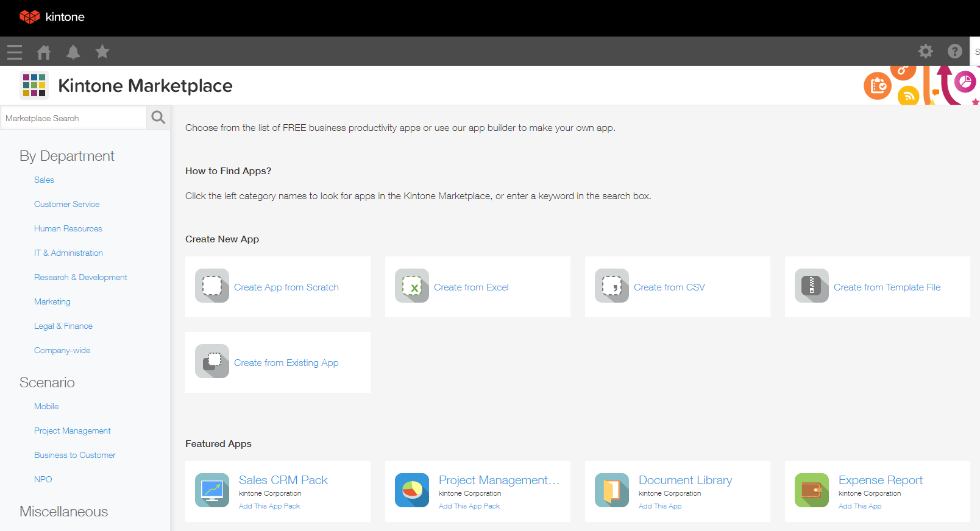The image size is (980, 531).
Task: Open the Customer Service category
Action: click(67, 205)
